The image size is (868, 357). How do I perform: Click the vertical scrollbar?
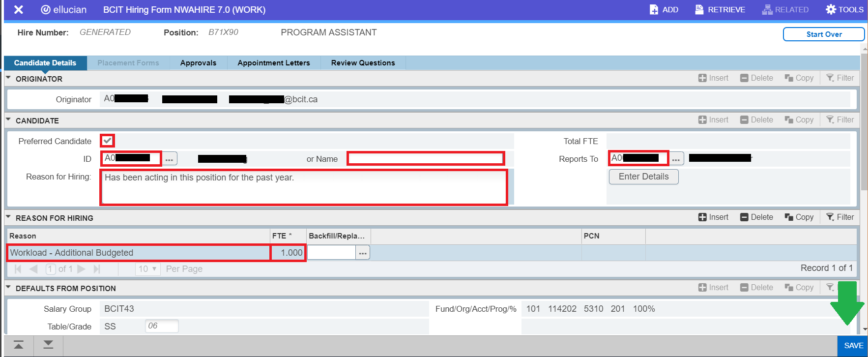click(x=864, y=123)
